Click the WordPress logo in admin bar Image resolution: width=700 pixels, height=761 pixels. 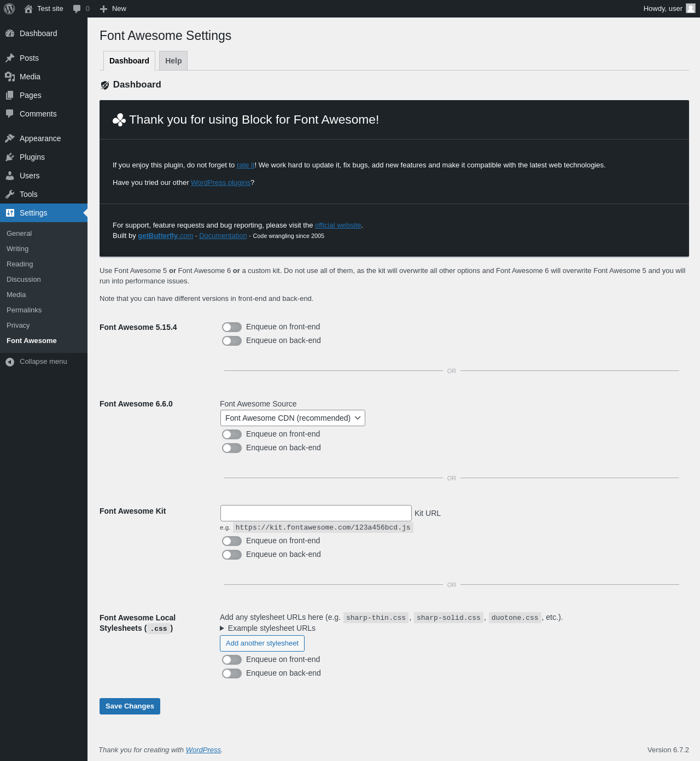coord(9,9)
